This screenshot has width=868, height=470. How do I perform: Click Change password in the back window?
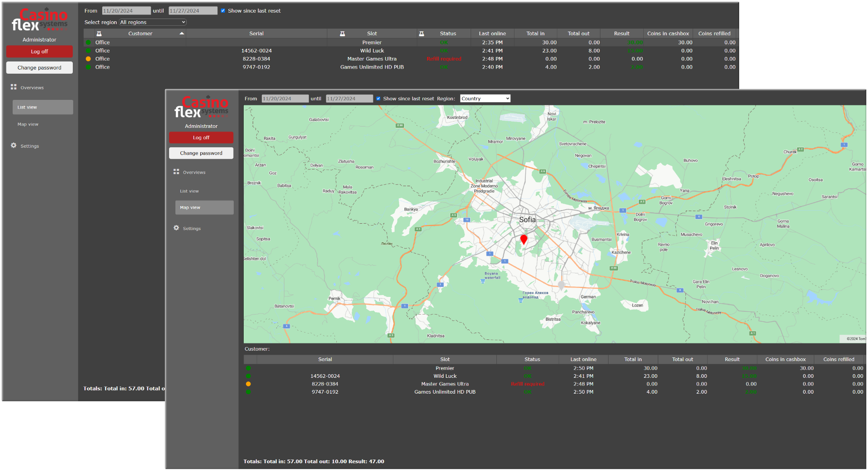pyautogui.click(x=39, y=68)
